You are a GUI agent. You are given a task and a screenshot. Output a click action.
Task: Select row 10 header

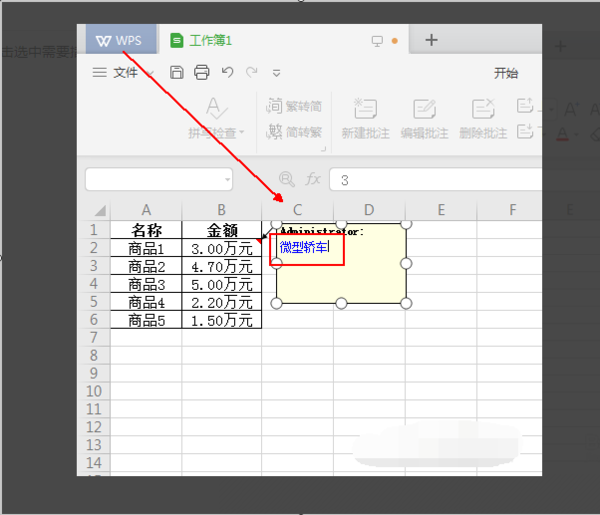coord(94,391)
